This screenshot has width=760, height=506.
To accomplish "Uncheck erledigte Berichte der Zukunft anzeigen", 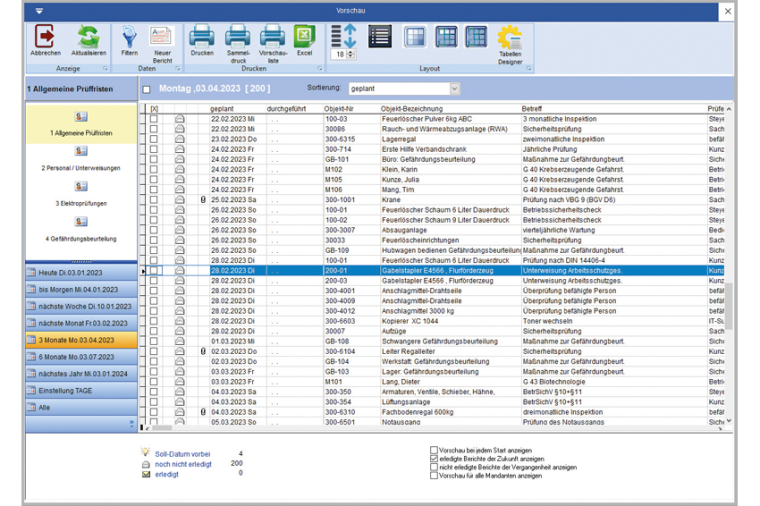I will tap(434, 459).
